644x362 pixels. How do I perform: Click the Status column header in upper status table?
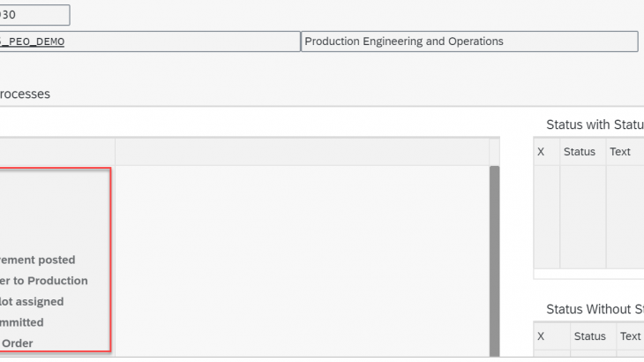(582, 152)
